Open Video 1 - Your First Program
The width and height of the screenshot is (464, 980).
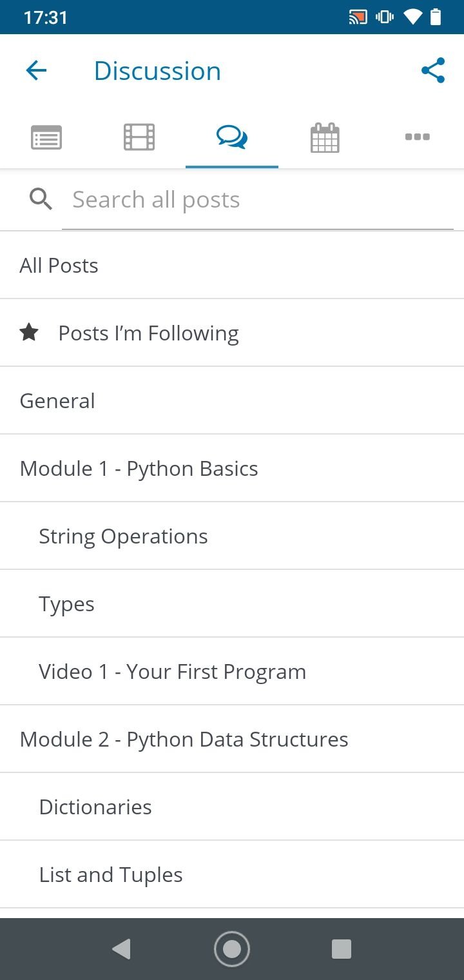click(232, 672)
